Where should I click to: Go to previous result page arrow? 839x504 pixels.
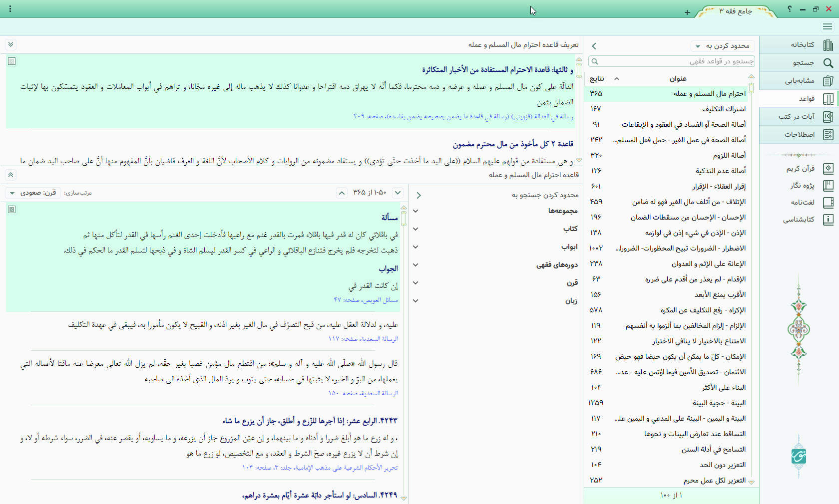342,193
